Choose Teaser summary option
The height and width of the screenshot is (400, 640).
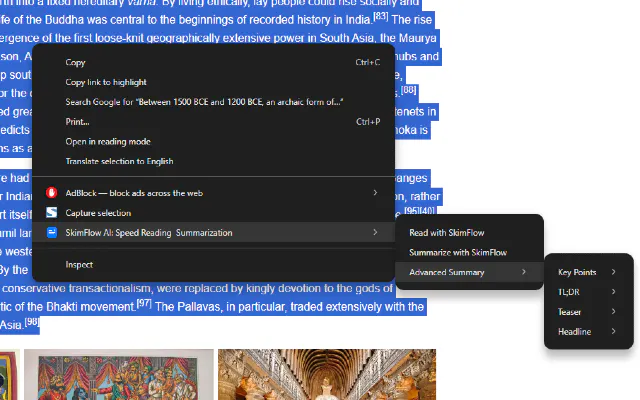tap(589, 312)
